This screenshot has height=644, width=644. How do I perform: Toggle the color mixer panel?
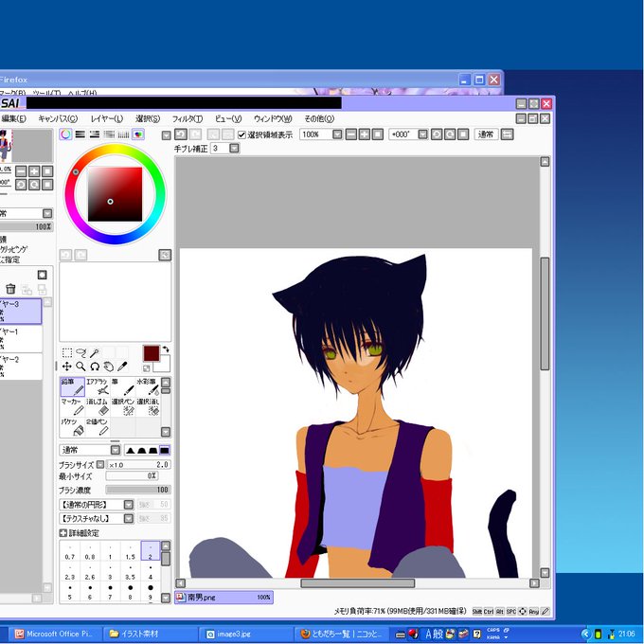point(109,134)
